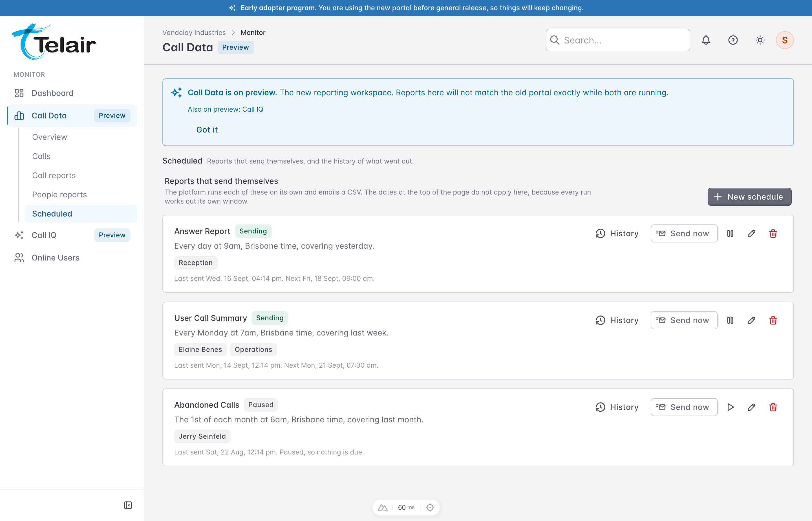Click the Answer Report title

[202, 231]
